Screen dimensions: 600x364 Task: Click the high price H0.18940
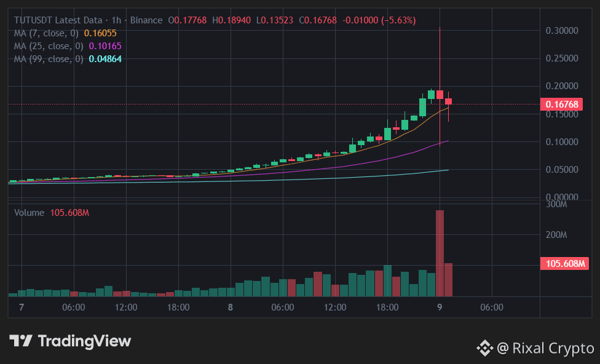[x=232, y=20]
